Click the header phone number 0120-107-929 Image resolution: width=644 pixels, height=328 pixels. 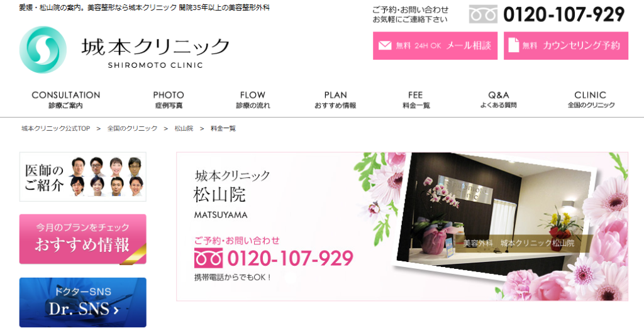point(563,14)
